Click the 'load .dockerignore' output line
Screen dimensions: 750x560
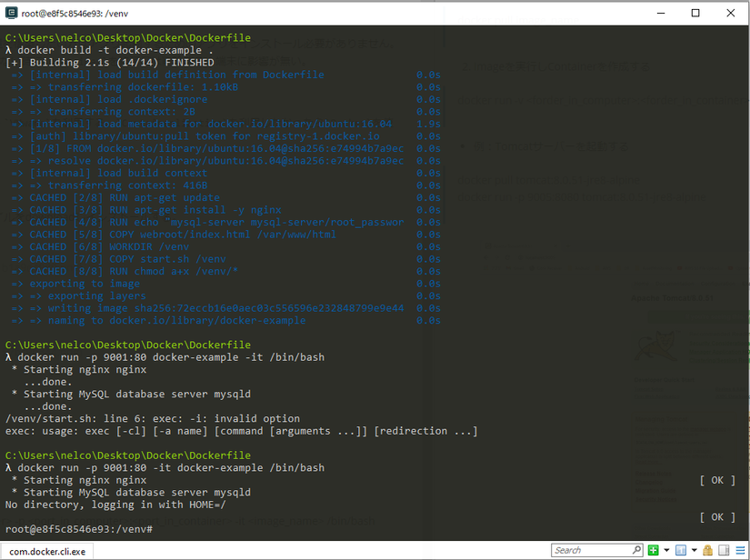118,99
